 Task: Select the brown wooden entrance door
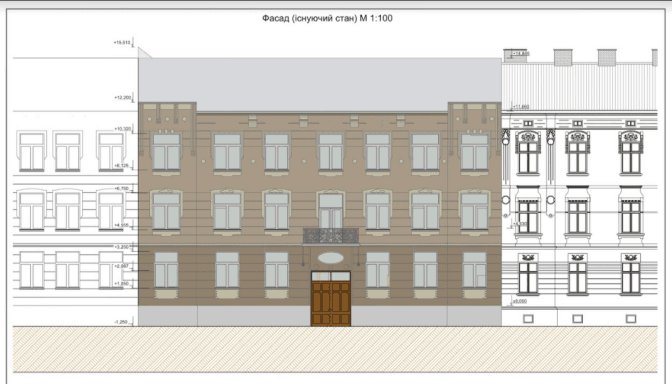331,303
